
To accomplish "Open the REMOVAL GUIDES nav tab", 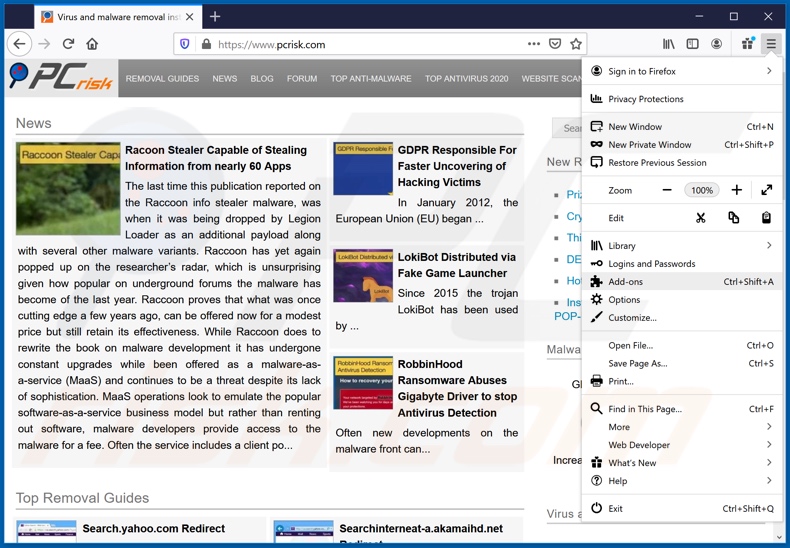I will click(162, 79).
